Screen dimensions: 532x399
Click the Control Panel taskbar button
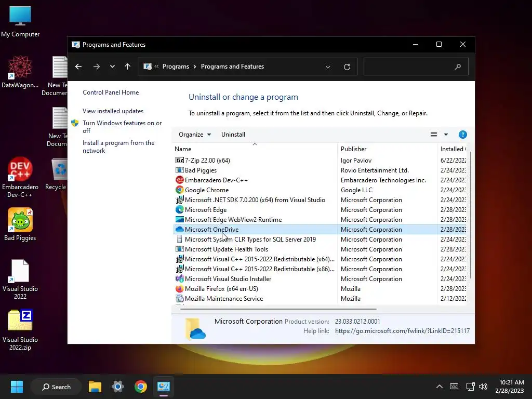pyautogui.click(x=164, y=387)
